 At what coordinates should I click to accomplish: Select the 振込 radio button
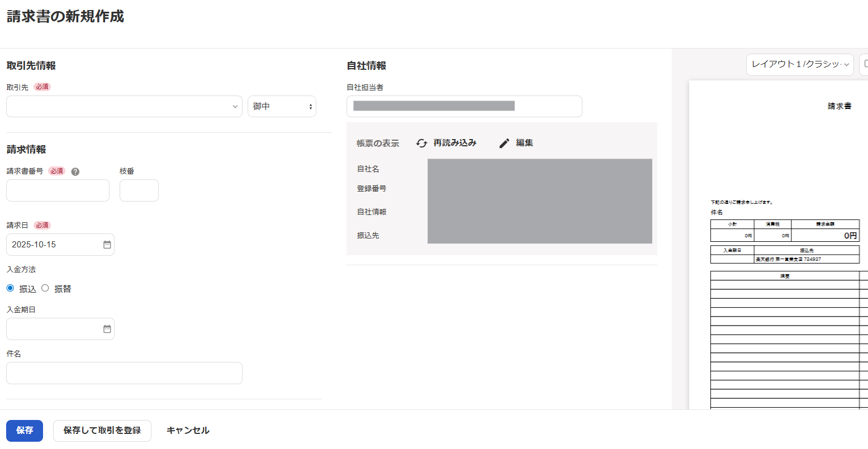pos(10,288)
